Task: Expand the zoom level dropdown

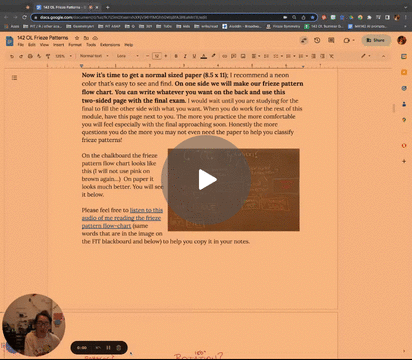Action: [63, 56]
